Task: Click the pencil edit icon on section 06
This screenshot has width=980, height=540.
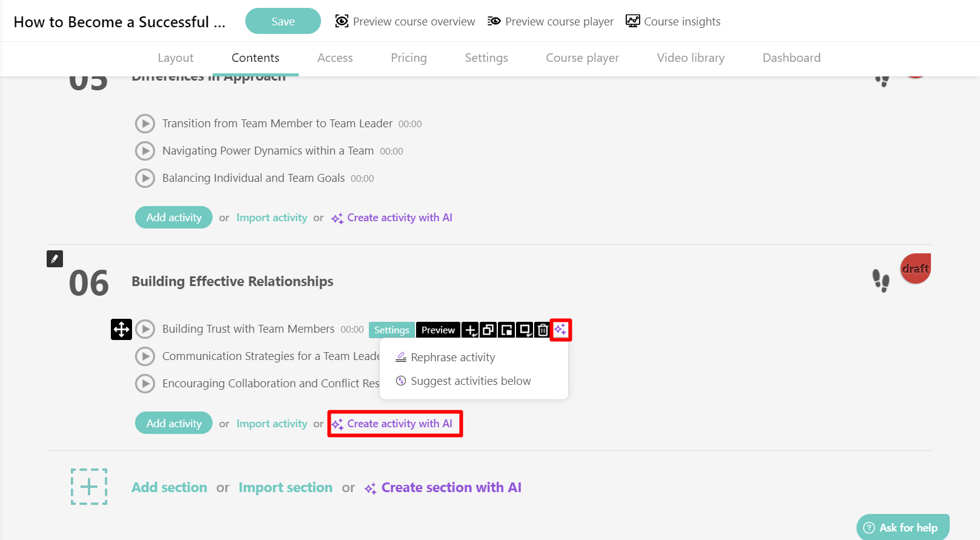Action: (x=55, y=259)
